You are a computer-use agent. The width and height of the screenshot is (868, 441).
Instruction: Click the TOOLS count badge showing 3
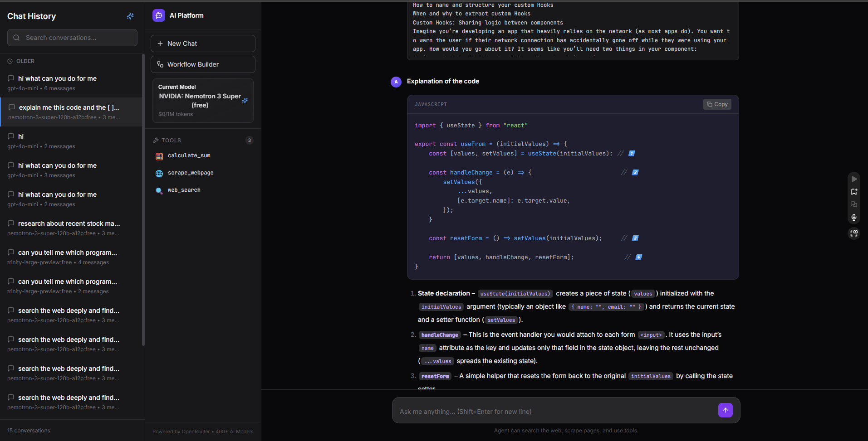pyautogui.click(x=249, y=141)
